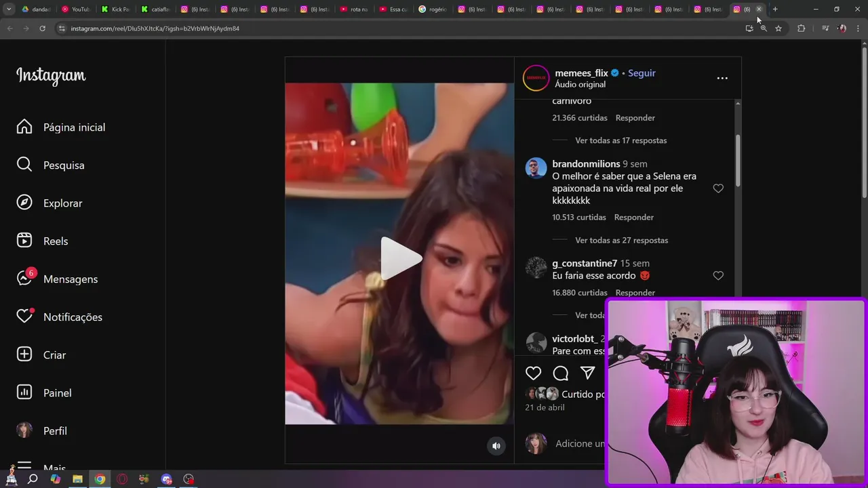This screenshot has width=868, height=488.
Task: Open g_constantine7's avatar
Action: point(536,268)
